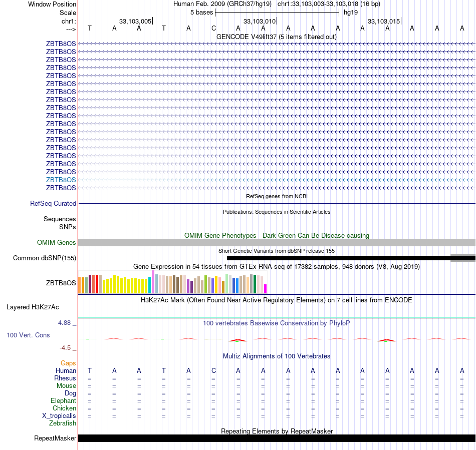Click the hg19 label beside scale bar

click(x=351, y=13)
